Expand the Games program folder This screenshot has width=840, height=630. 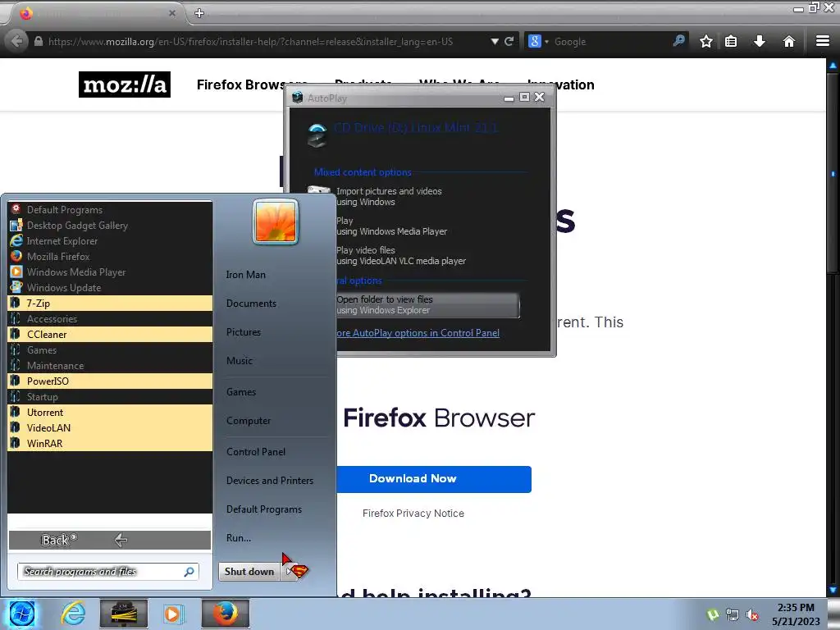pos(110,349)
